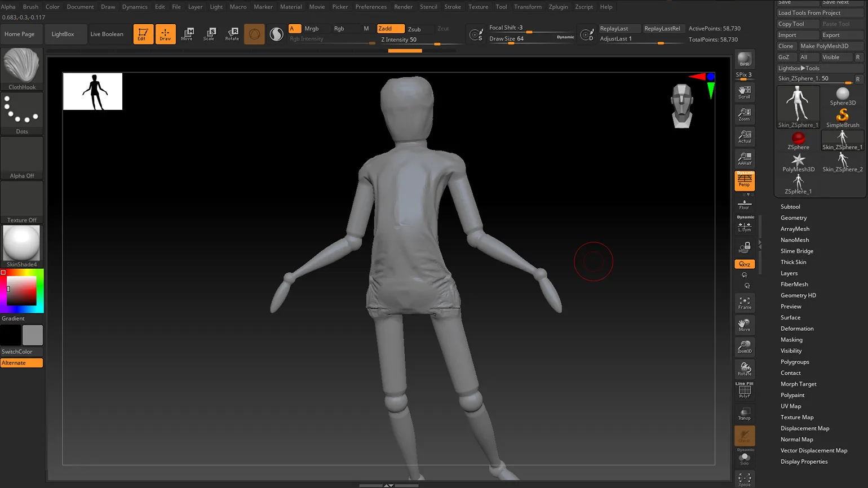The height and width of the screenshot is (488, 868).
Task: Expand the Deformation section
Action: click(x=797, y=329)
